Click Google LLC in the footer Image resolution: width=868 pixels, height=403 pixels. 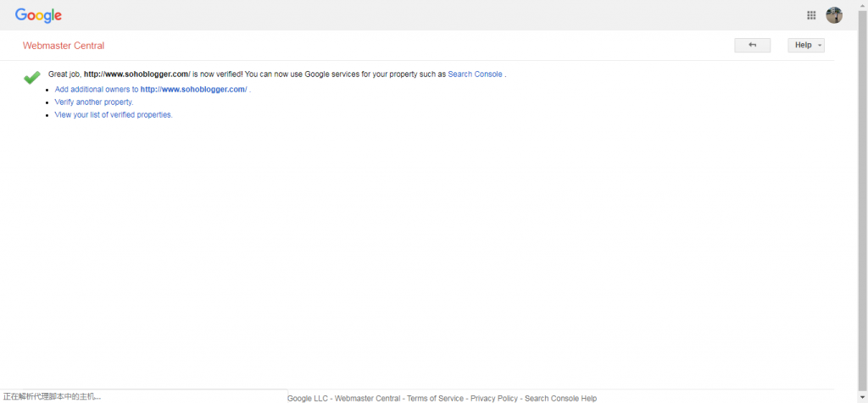point(308,398)
